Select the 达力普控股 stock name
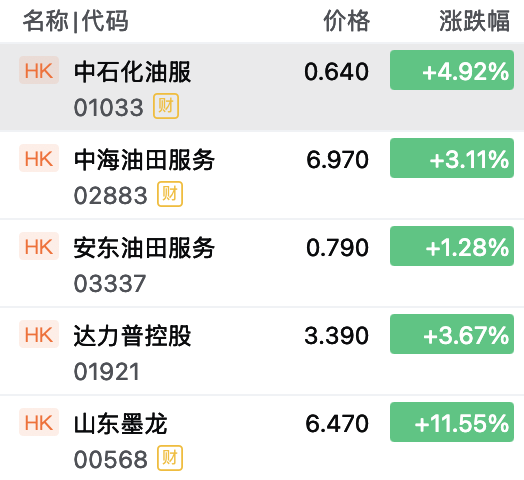Image resolution: width=524 pixels, height=480 pixels. pyautogui.click(x=132, y=335)
